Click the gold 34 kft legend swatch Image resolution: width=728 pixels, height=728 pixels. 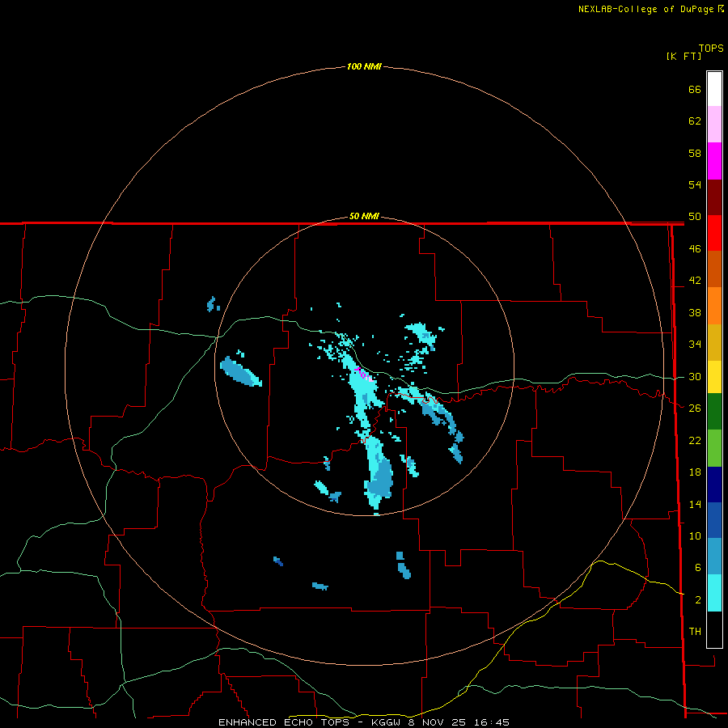tap(714, 342)
